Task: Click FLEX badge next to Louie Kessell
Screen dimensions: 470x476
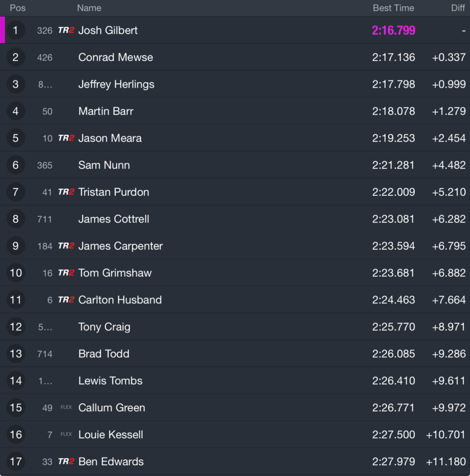Action: pos(66,434)
